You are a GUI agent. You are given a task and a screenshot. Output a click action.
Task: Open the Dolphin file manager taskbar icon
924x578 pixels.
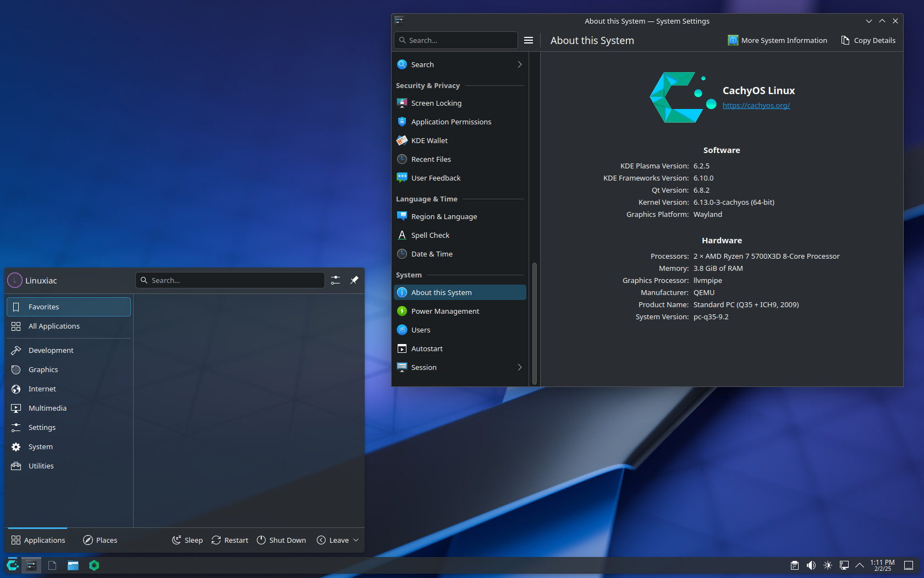(x=73, y=565)
